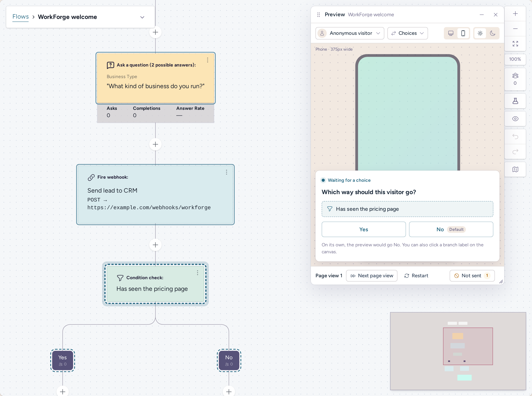Screen dimensions: 532x396
Task: Fit the canvas to the screen
Action: point(515,44)
